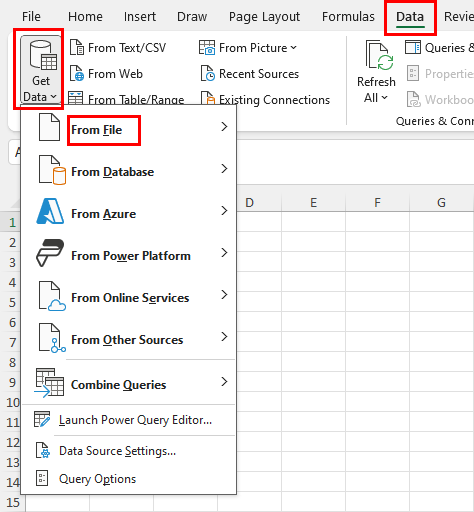Viewport: 474px width, 512px height.
Task: Expand the From Database submenu arrow
Action: pyautogui.click(x=224, y=169)
